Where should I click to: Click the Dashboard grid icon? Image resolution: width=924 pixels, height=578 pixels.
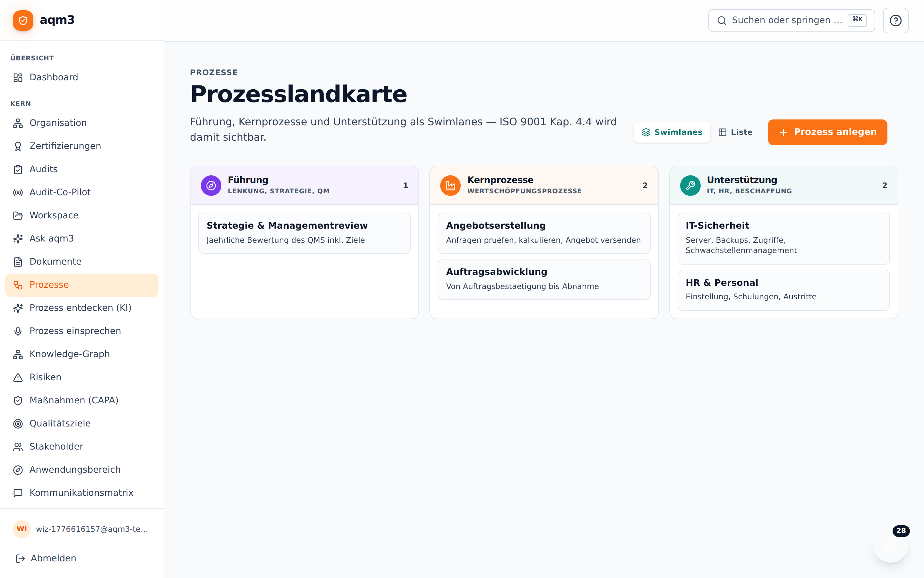(18, 78)
